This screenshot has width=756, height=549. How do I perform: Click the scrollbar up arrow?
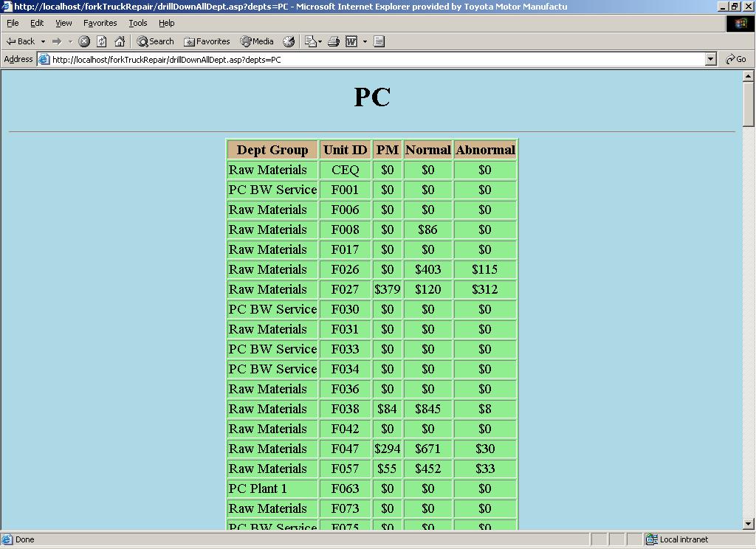click(749, 76)
